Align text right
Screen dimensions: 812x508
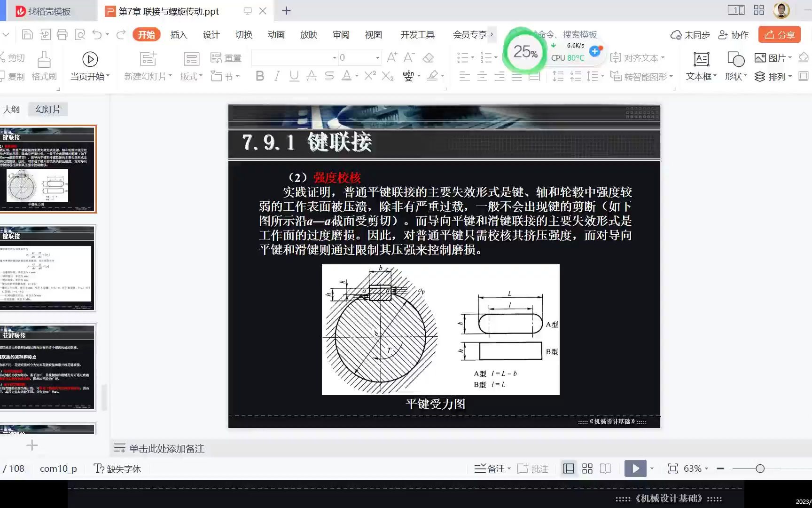[499, 76]
